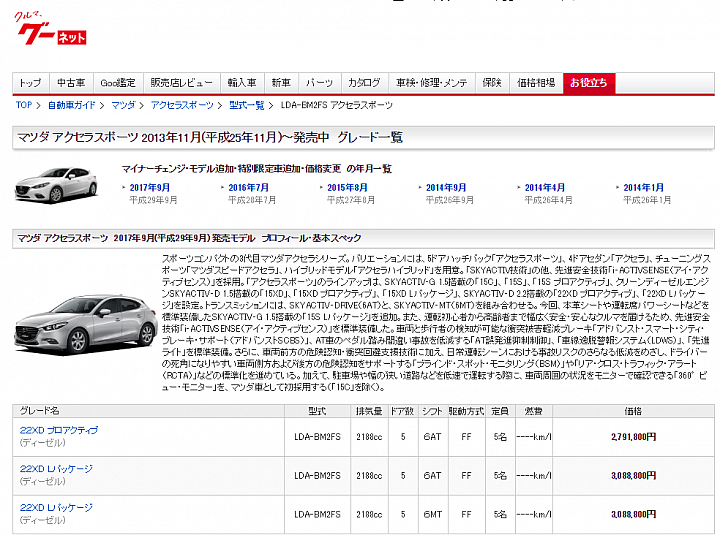
Task: Click 2188cc cell in プロアクティブ row
Action: (x=369, y=437)
